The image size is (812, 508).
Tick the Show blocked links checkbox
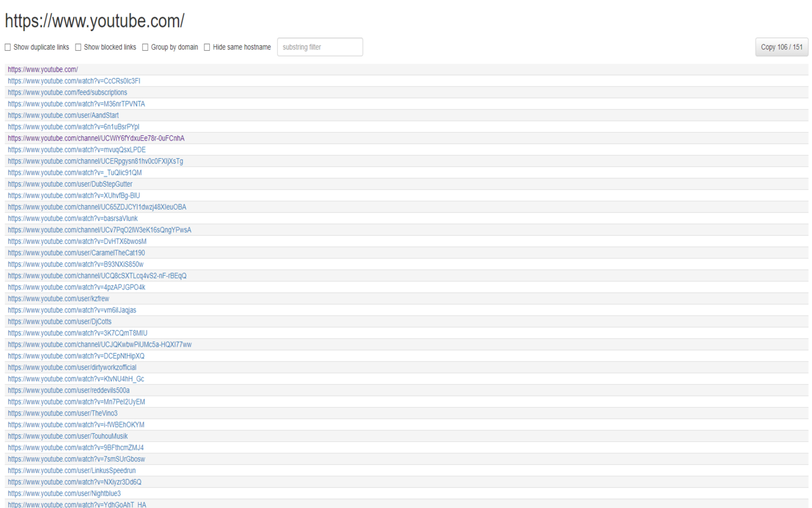pyautogui.click(x=79, y=47)
